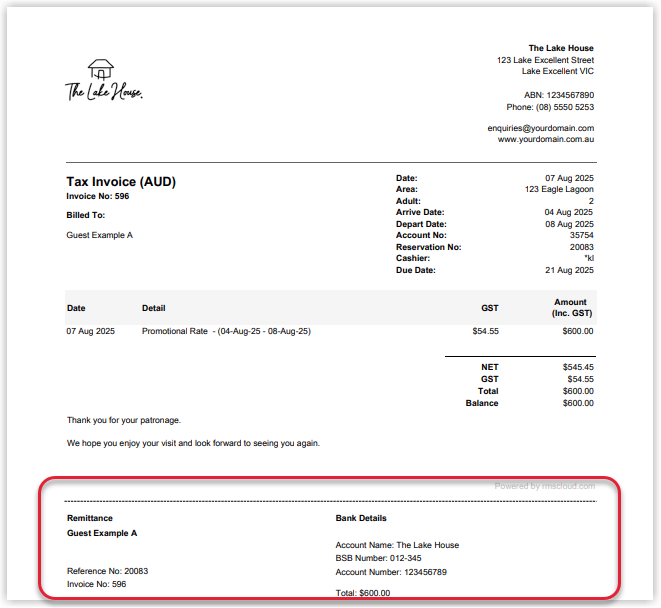Click the Arrive Date value '04 Aug 2025'
This screenshot has height=608, width=661.
pos(569,212)
